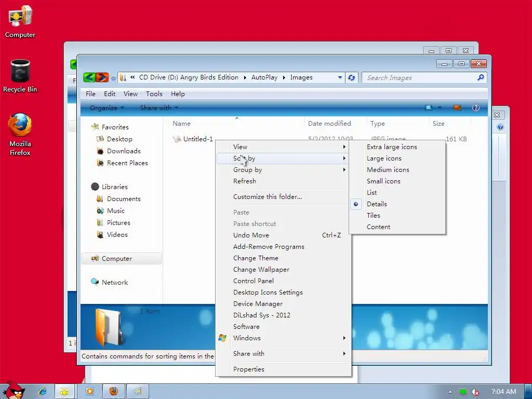Click Undo Move in context menu
The image size is (532, 399).
283,235
